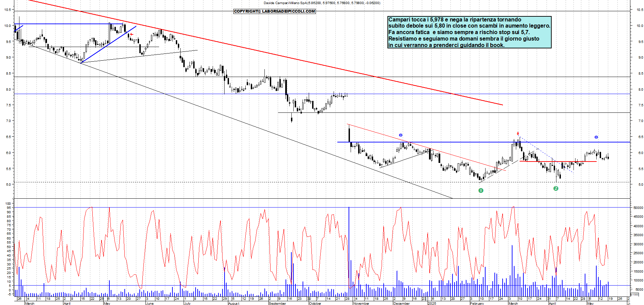
Task: Select the line 'Resistiamo e seguiamo ma domani sembra'
Action: [464, 39]
